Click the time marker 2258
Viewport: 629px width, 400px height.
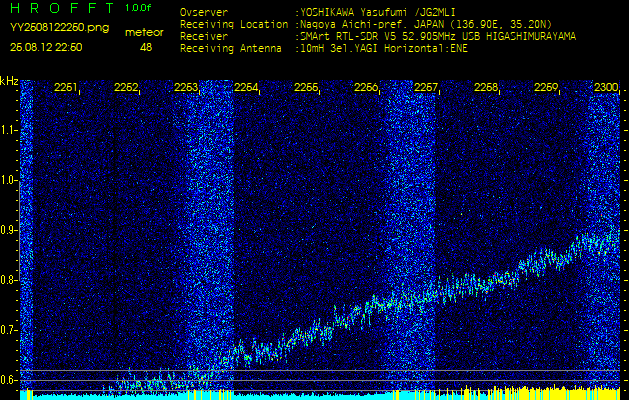point(485,87)
